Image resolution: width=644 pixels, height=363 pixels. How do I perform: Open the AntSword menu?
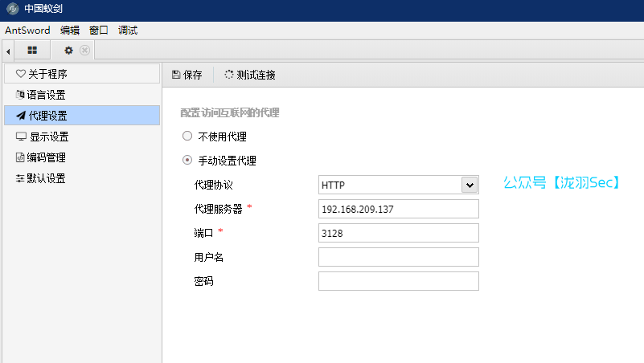click(x=27, y=31)
